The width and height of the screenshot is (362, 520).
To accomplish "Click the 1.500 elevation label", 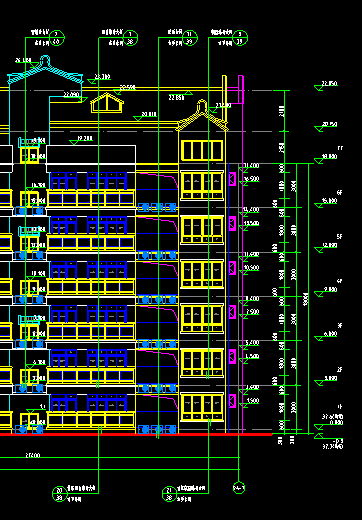I will click(x=252, y=400).
